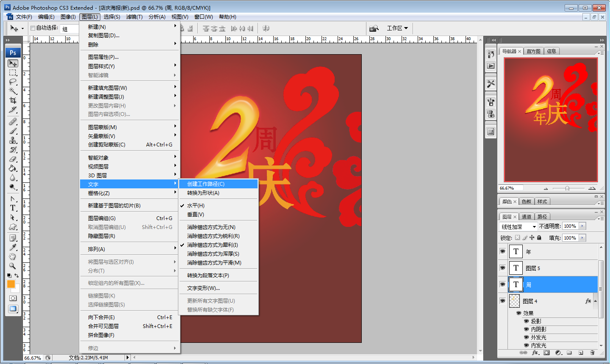Select the Move tool
This screenshot has height=364, width=610.
pos(13,63)
